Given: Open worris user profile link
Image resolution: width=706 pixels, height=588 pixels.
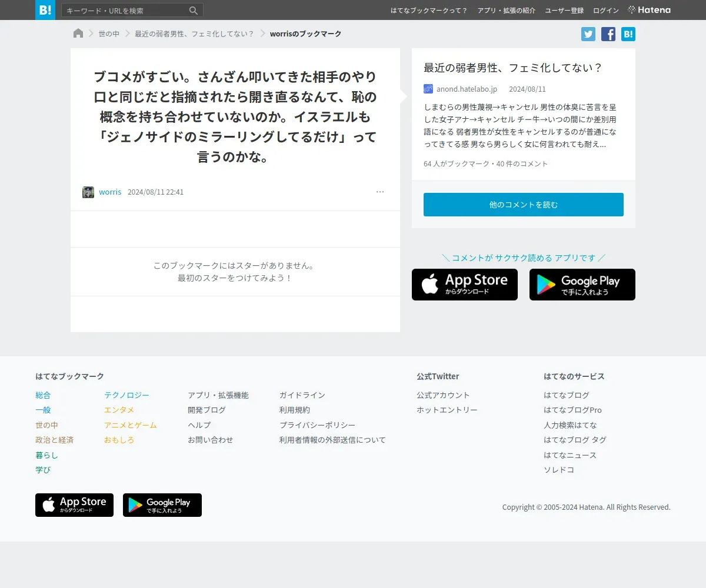Looking at the screenshot, I should point(110,192).
